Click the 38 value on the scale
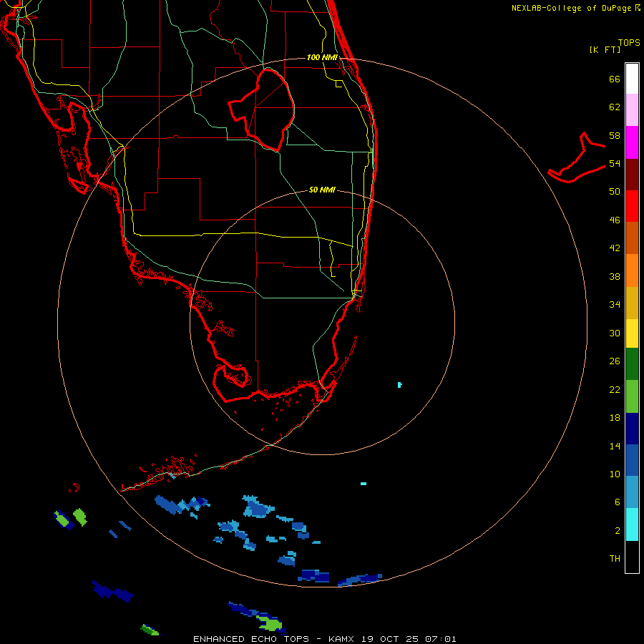 click(615, 276)
